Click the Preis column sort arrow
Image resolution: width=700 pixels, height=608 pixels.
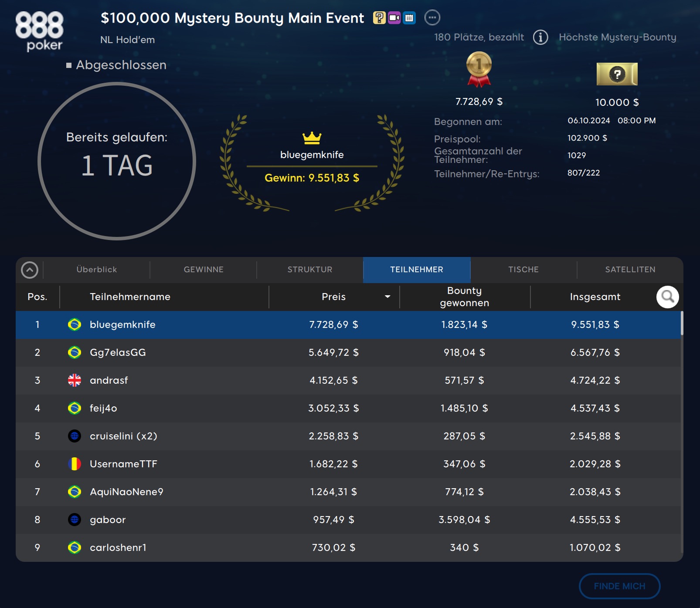click(x=387, y=297)
